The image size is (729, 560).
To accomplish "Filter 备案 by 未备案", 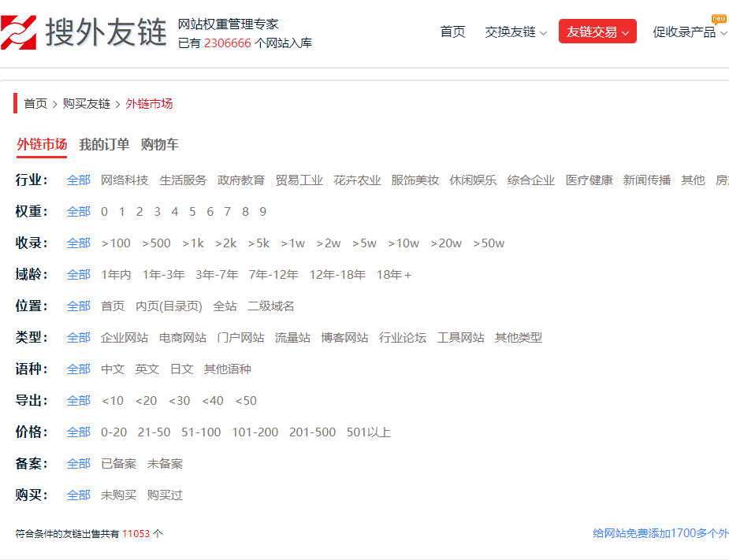I will click(165, 464).
